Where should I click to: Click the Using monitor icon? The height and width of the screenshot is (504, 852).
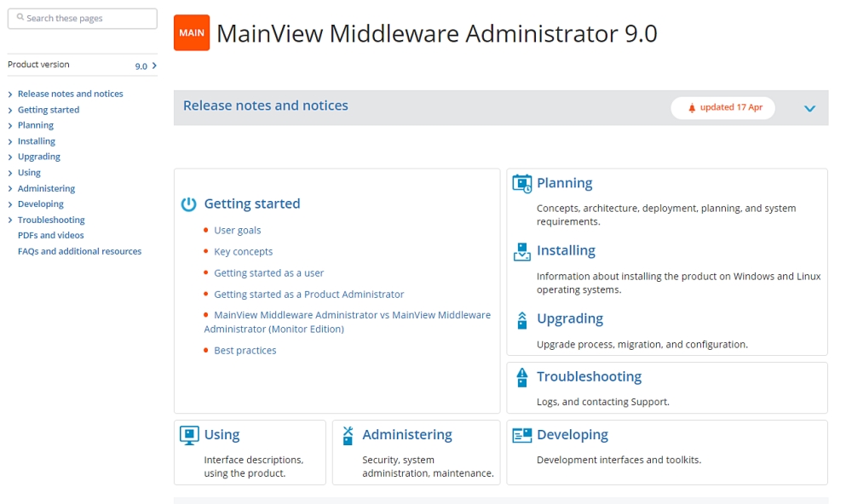tap(189, 435)
